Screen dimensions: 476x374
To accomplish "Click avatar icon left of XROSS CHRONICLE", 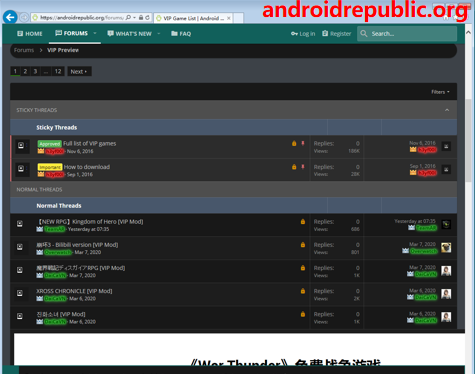I will 20,293.
